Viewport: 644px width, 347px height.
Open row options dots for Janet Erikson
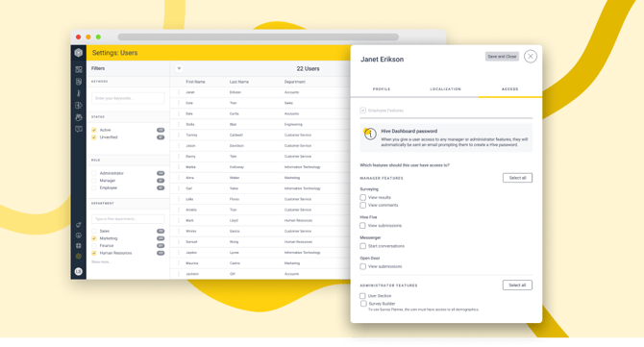[x=179, y=92]
